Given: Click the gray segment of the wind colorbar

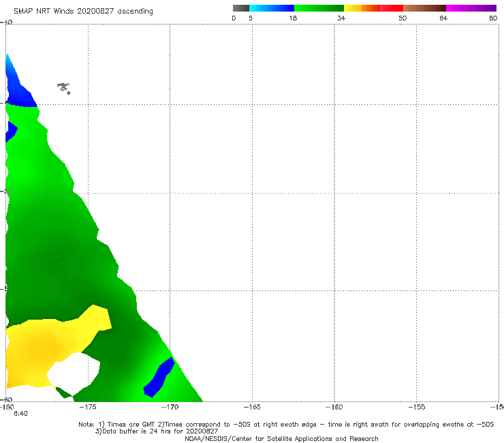Looking at the screenshot, I should click(x=241, y=8).
